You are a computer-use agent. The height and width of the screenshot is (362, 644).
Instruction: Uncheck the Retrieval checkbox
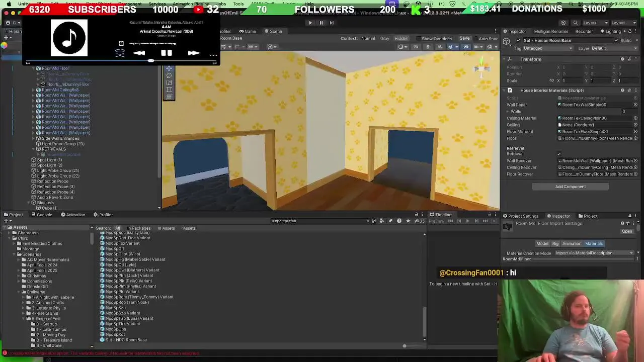(559, 154)
